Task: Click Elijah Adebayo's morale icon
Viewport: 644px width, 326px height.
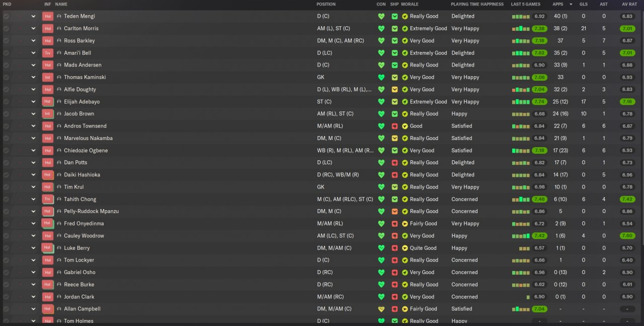Action: [x=405, y=102]
